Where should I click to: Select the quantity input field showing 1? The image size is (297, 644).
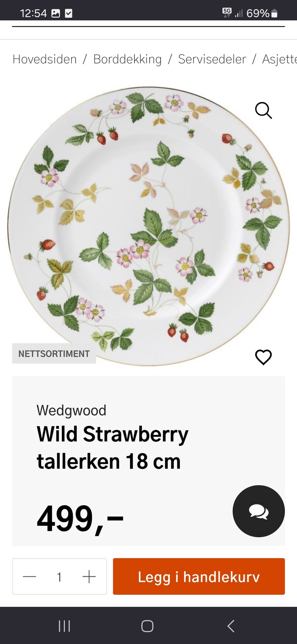click(59, 577)
